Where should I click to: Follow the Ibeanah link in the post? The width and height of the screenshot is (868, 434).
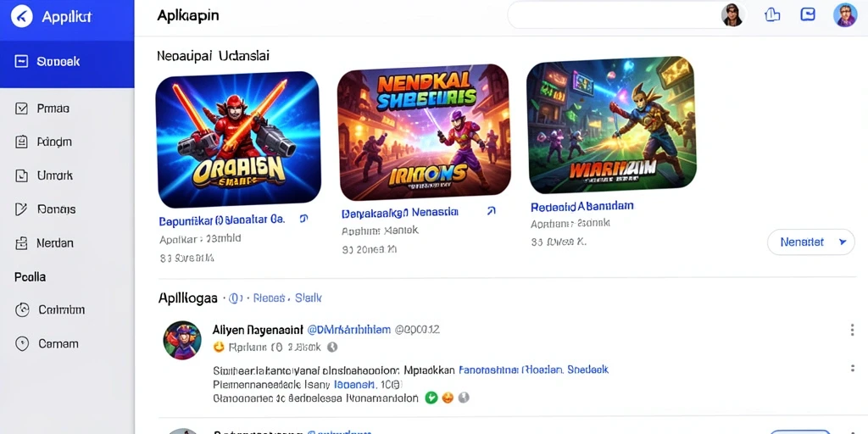tap(354, 384)
